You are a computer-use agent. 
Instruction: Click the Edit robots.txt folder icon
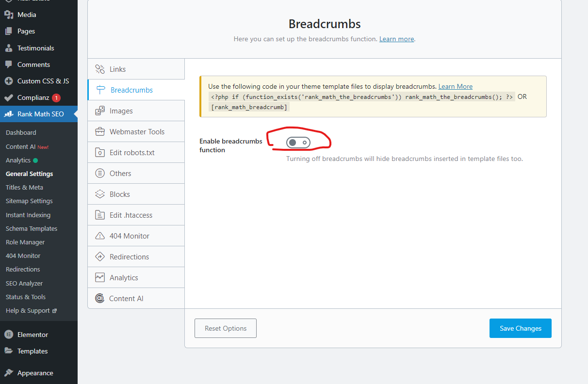[x=100, y=153]
